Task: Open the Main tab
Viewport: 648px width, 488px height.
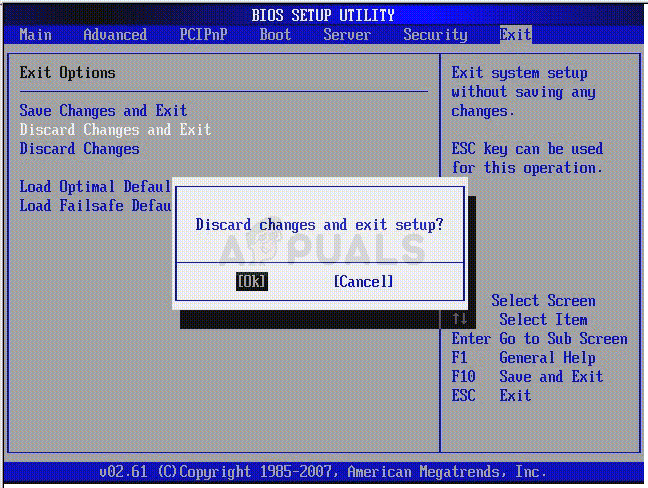Action: 36,35
